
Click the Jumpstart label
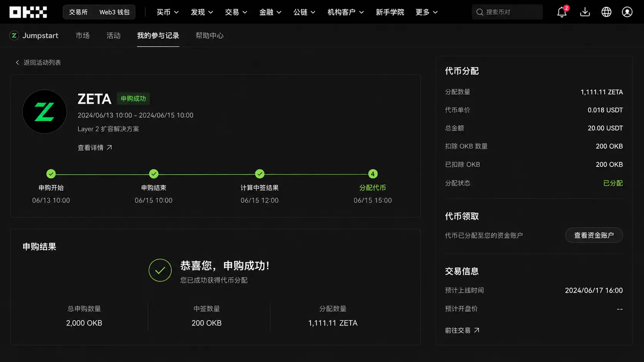(x=40, y=35)
